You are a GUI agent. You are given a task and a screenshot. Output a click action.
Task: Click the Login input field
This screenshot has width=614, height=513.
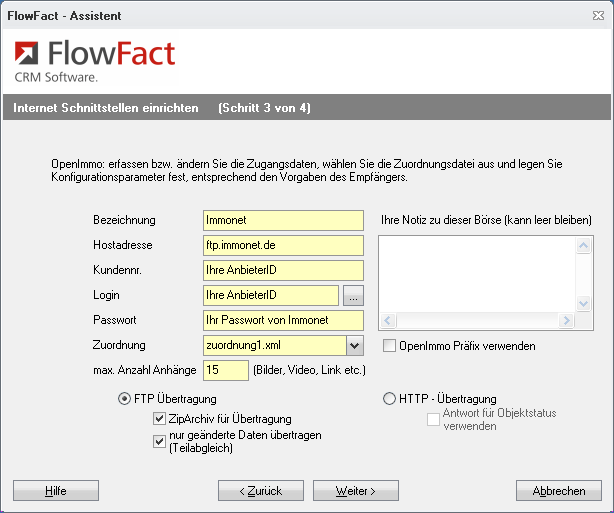pos(271,295)
